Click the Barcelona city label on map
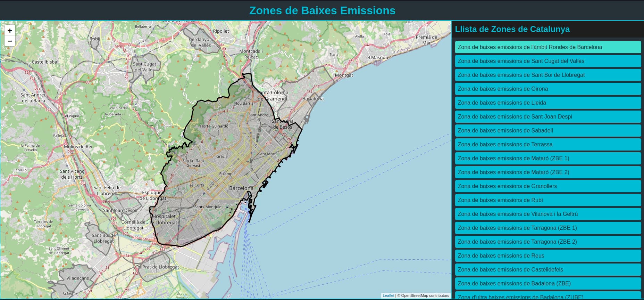This screenshot has height=300, width=644. [241, 188]
